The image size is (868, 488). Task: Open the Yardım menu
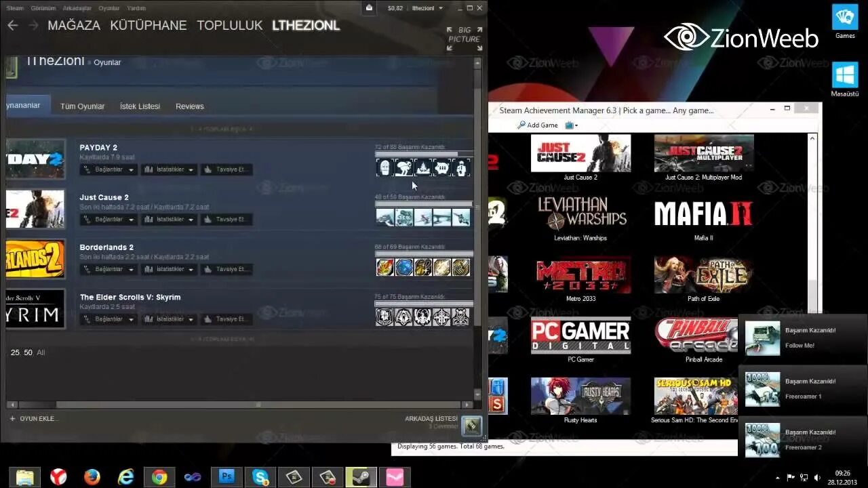click(136, 8)
